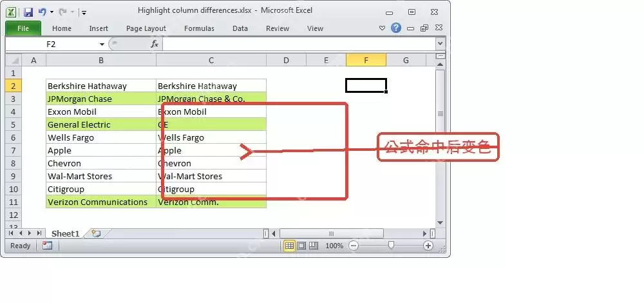This screenshot has height=303, width=644.
Task: Click the blue Help question mark icon
Action: click(396, 28)
